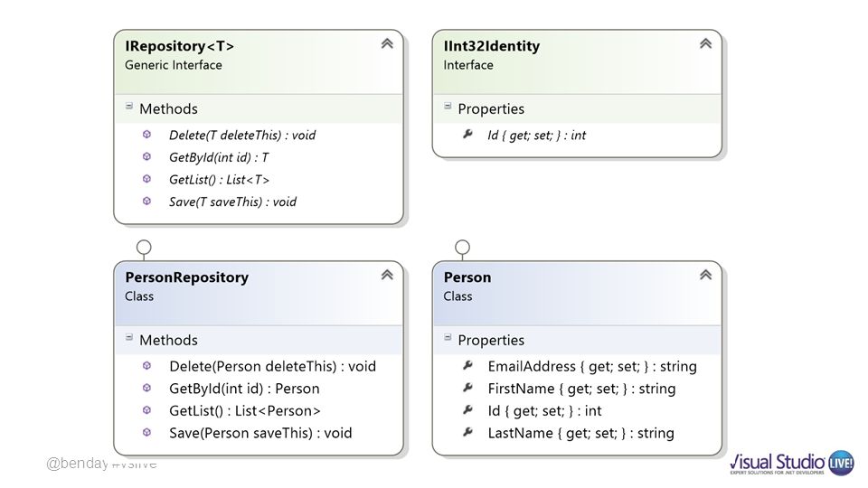Image resolution: width=868 pixels, height=488 pixels.
Task: Toggle the Properties section of Person class
Action: pos(448,337)
